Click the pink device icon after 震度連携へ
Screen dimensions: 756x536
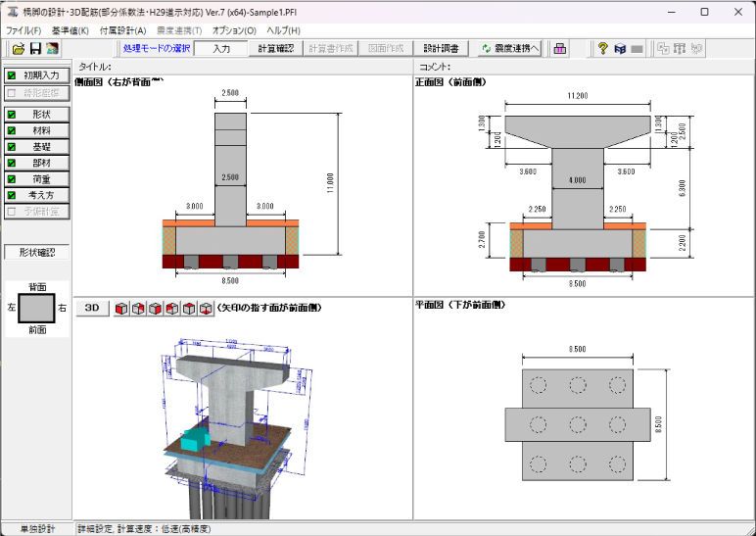point(560,48)
